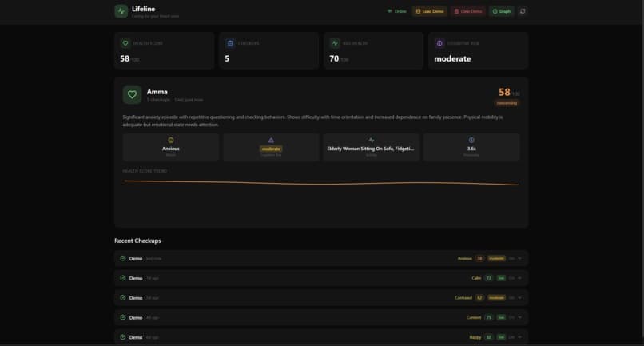The image size is (644, 346).
Task: Click the orange health score trend line
Action: pos(321,183)
